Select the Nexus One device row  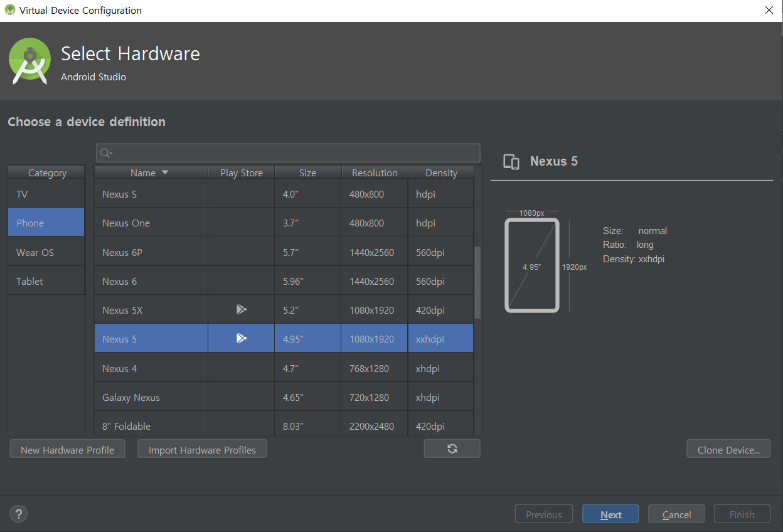(284, 223)
